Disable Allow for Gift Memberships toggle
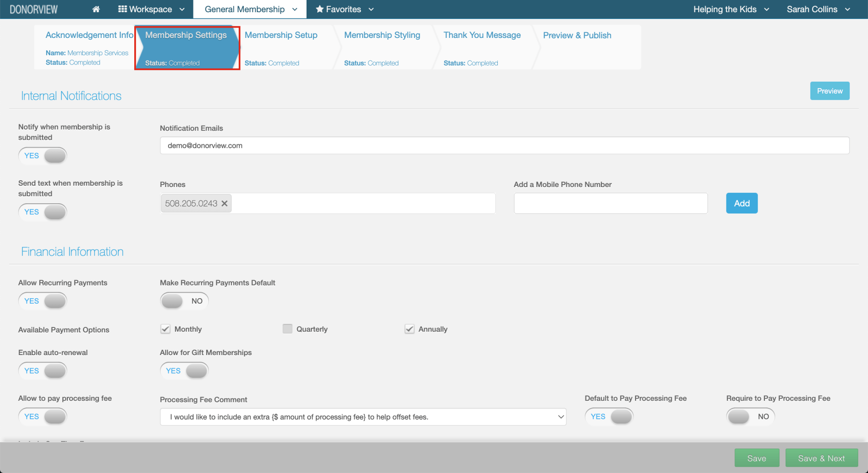The height and width of the screenshot is (473, 868). click(184, 371)
